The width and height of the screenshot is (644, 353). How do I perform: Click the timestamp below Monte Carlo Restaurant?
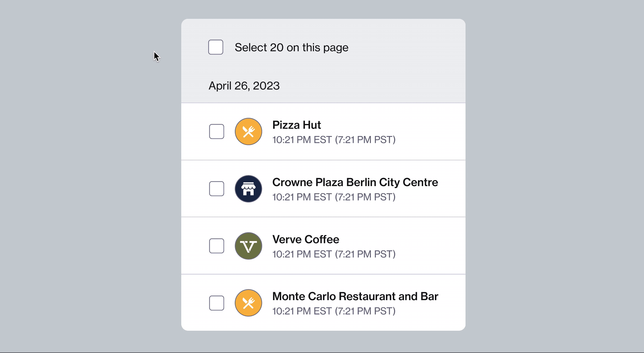click(334, 311)
